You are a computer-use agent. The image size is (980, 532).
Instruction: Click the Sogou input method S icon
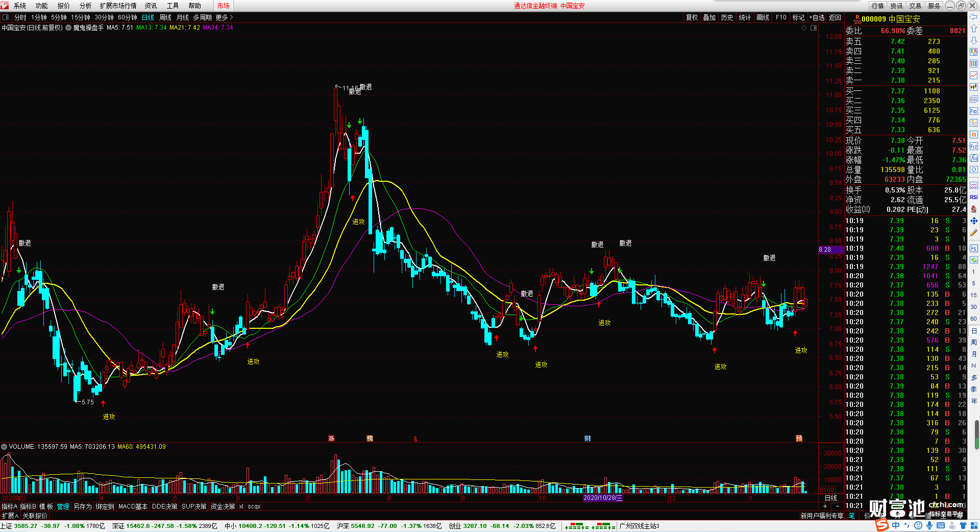[x=882, y=525]
